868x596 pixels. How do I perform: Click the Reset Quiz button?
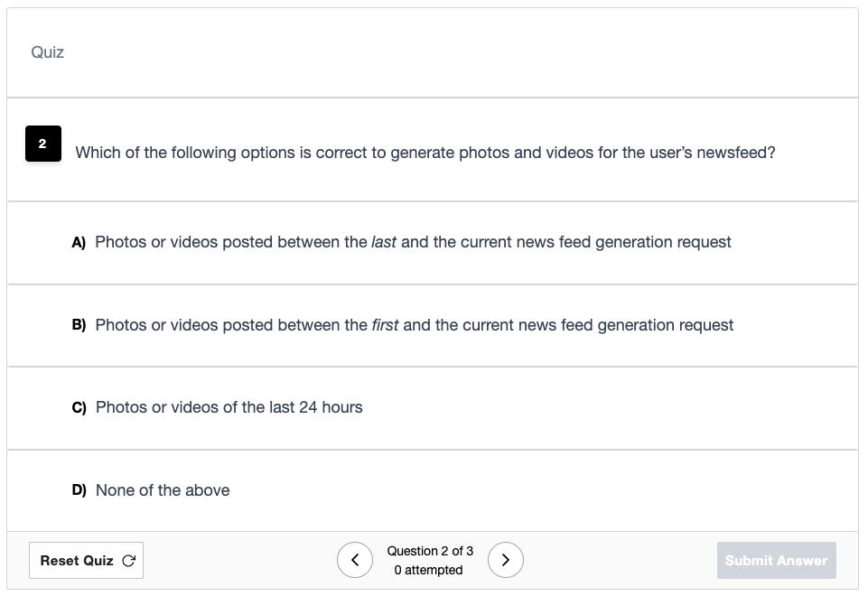click(x=87, y=561)
